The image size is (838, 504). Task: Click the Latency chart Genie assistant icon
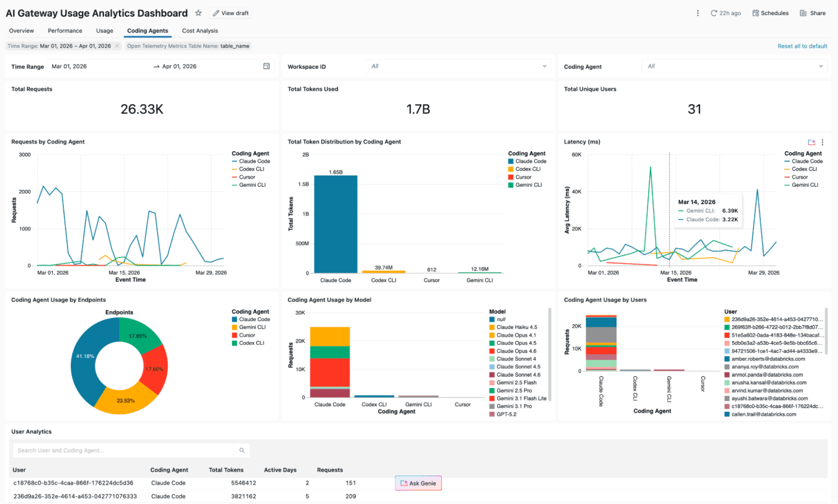pos(811,142)
